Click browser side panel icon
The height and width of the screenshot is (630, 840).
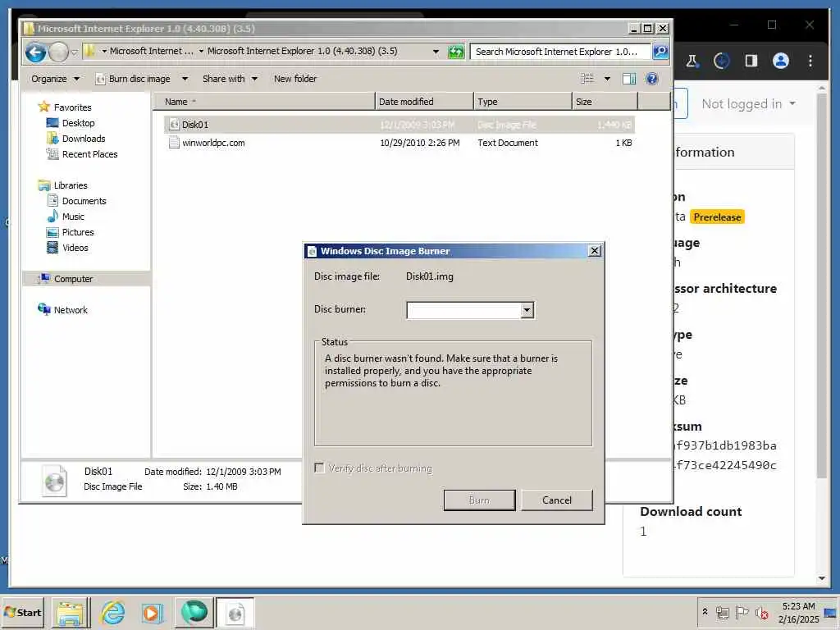coord(751,61)
